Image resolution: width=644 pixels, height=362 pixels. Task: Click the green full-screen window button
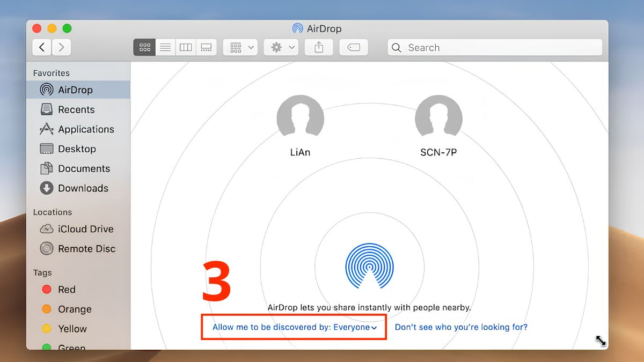pos(67,28)
